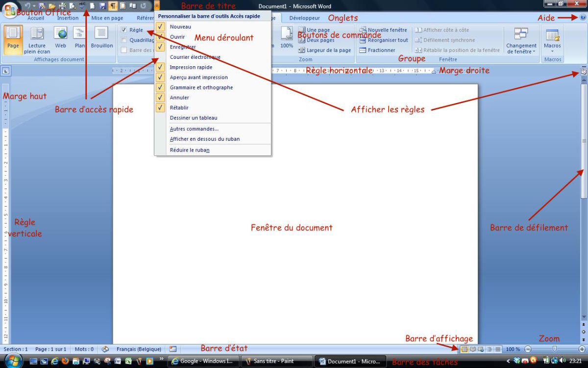Run the ABC spelling check icon
The image size is (588, 368).
click(x=82, y=6)
